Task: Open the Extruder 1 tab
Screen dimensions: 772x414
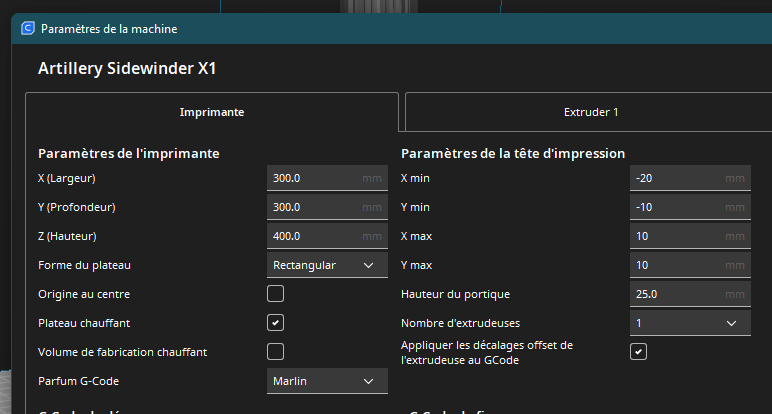Action: (x=590, y=112)
